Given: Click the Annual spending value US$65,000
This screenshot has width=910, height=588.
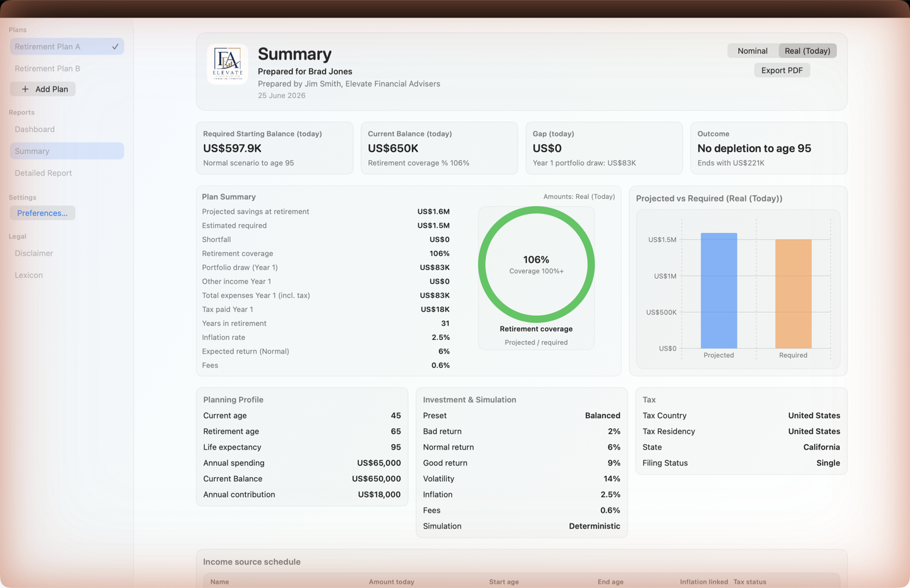Looking at the screenshot, I should click(379, 463).
